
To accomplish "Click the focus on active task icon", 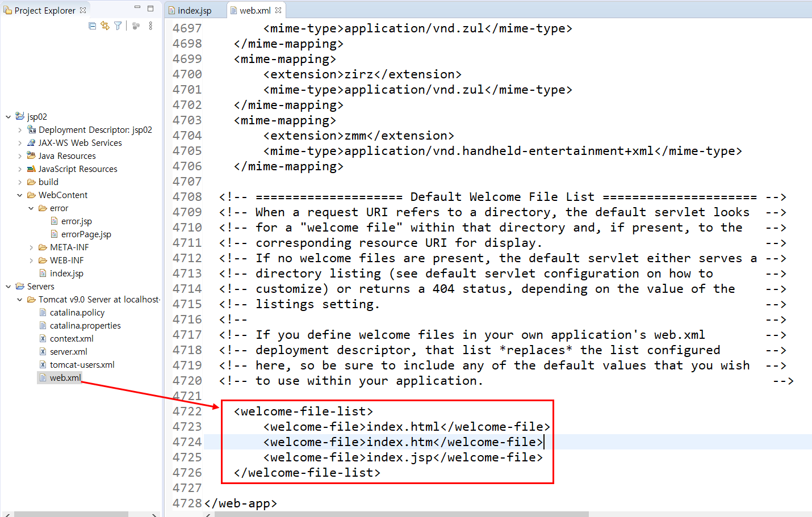I will tap(136, 26).
